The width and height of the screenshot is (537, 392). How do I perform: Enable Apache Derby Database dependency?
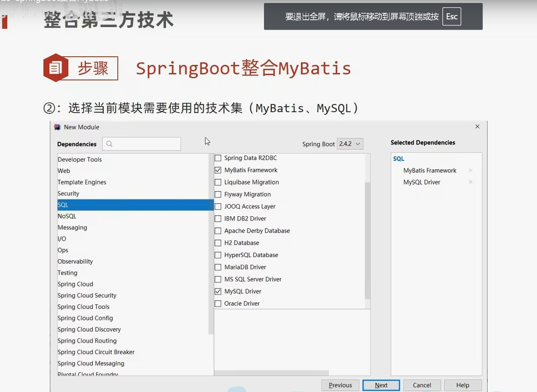[218, 231]
